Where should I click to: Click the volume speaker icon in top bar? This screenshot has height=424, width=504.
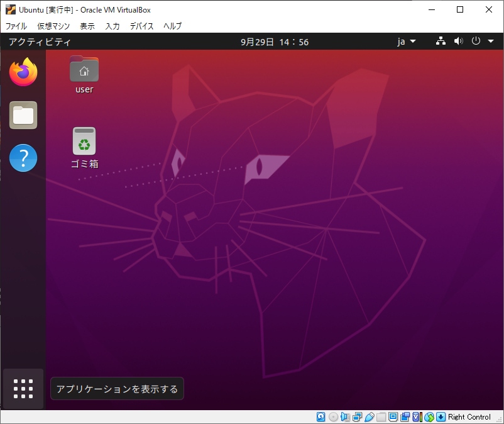pos(458,41)
